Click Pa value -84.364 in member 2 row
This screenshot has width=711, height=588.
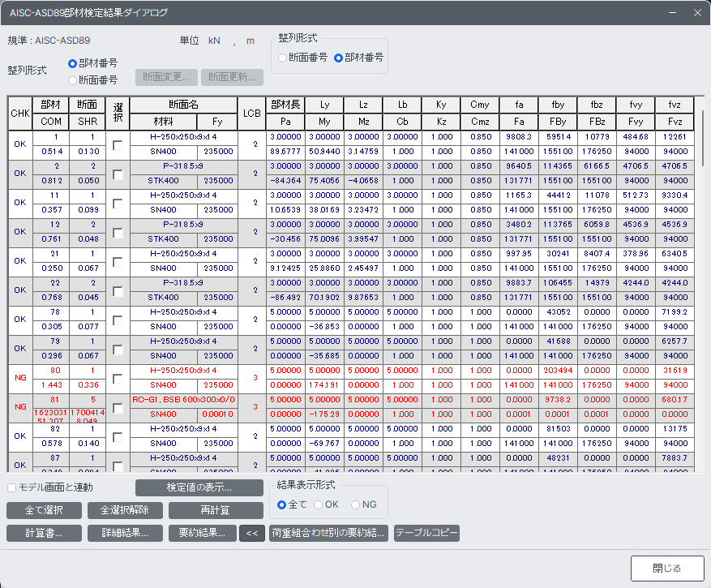pos(285,181)
